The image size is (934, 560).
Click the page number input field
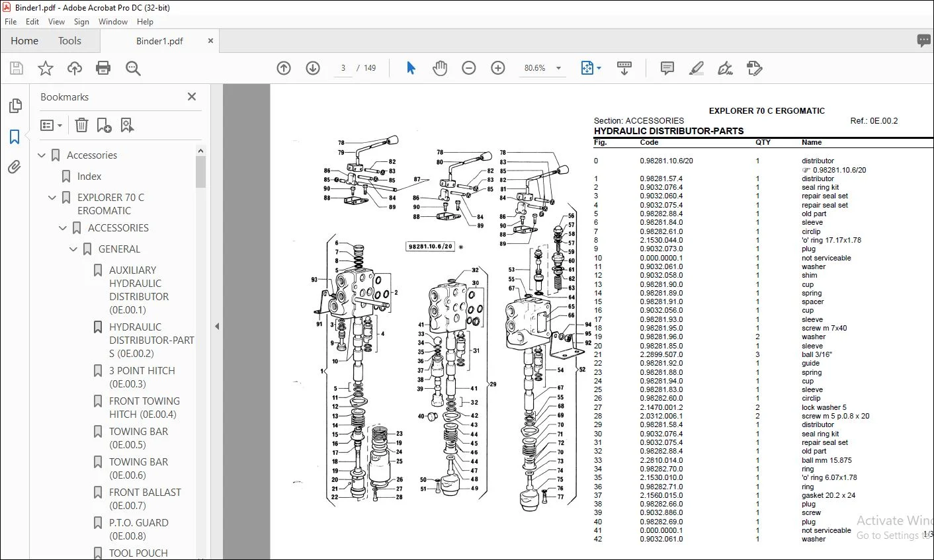pos(343,68)
